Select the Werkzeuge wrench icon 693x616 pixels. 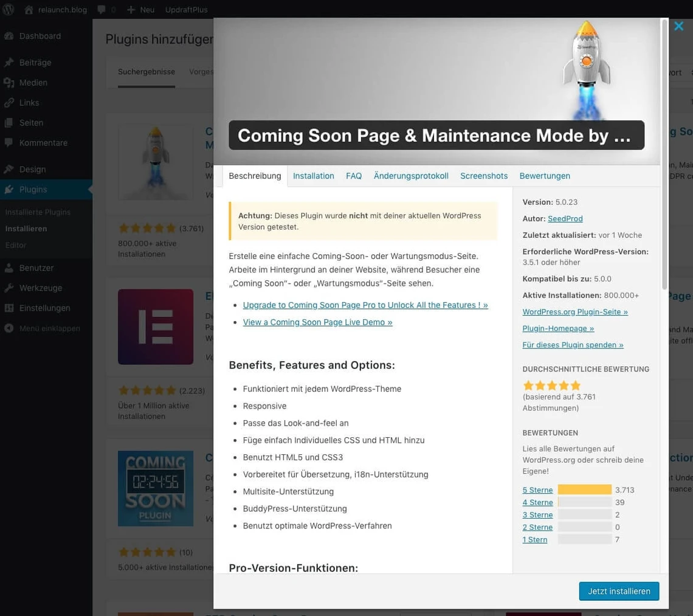click(10, 288)
